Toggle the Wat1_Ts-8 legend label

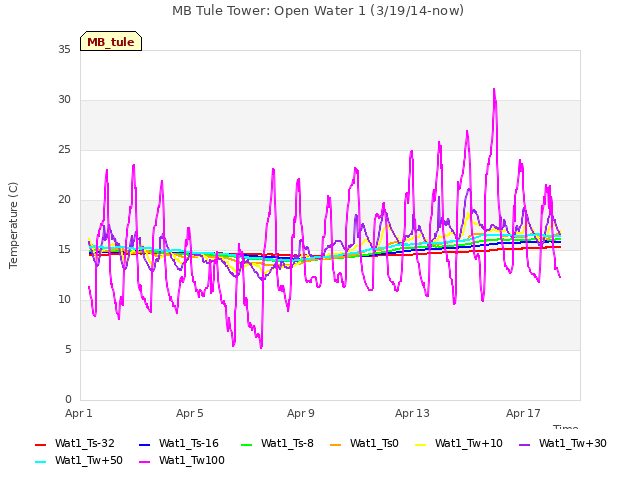pos(287,443)
